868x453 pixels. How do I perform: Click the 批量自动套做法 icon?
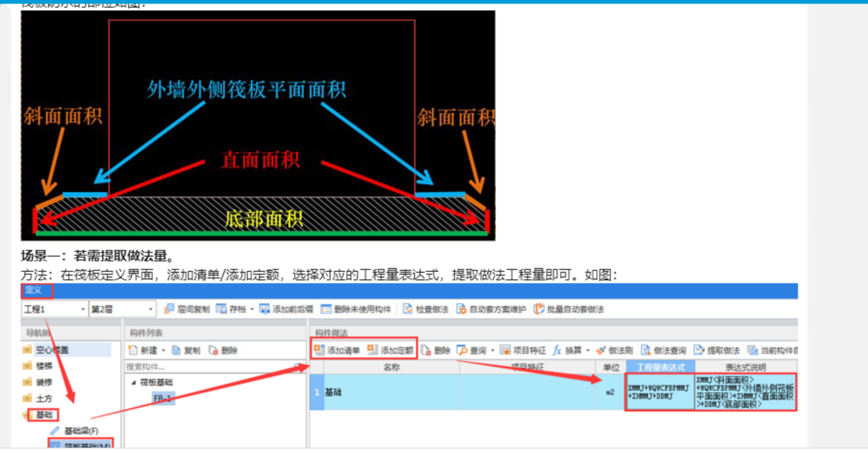pyautogui.click(x=539, y=309)
